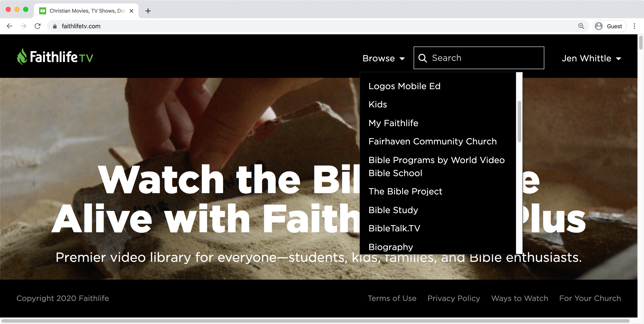The height and width of the screenshot is (324, 644).
Task: Click the red close window button
Action: pyautogui.click(x=8, y=10)
